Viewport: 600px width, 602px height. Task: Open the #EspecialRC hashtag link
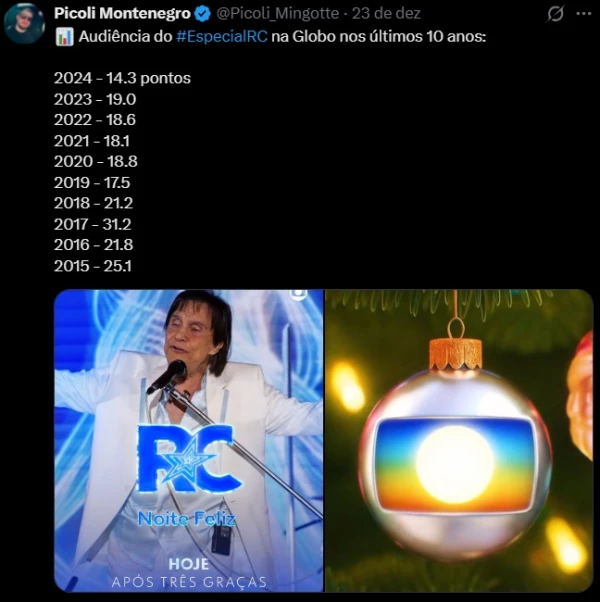click(222, 37)
